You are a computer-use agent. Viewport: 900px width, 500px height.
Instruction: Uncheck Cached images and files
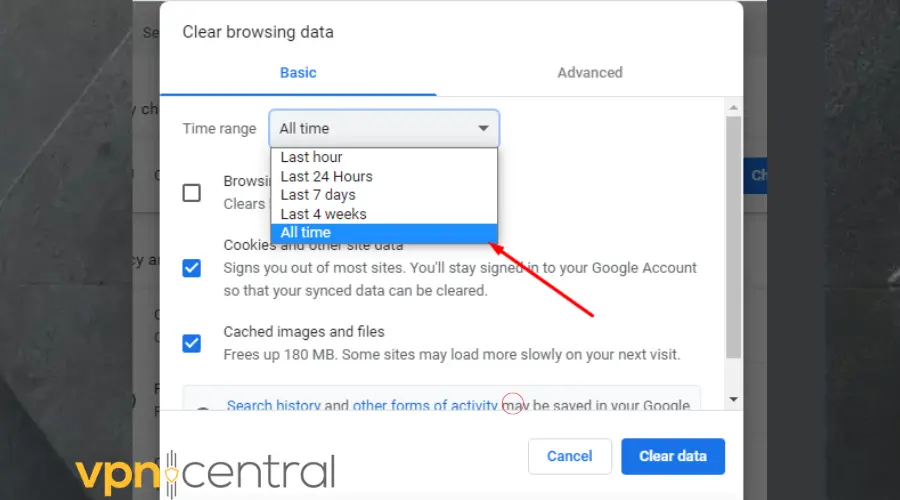(x=192, y=343)
